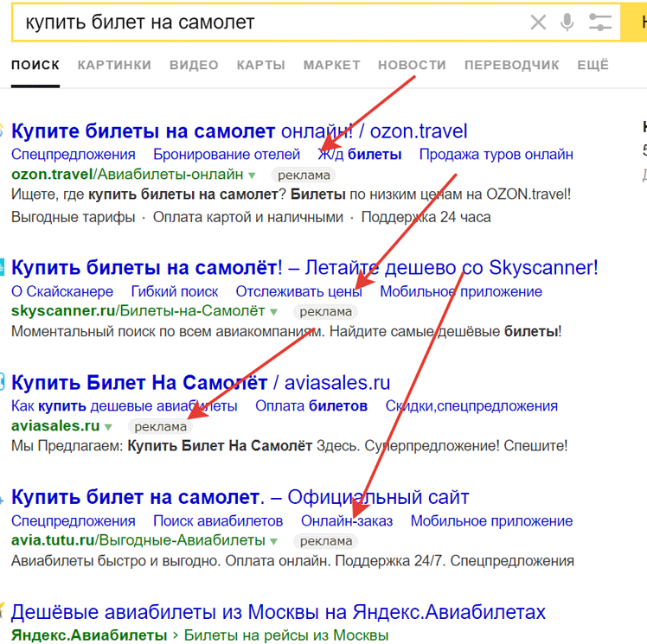Image resolution: width=647 pixels, height=644 pixels.
Task: Click реклама badge on skyscanner.ru result
Action: tap(325, 312)
